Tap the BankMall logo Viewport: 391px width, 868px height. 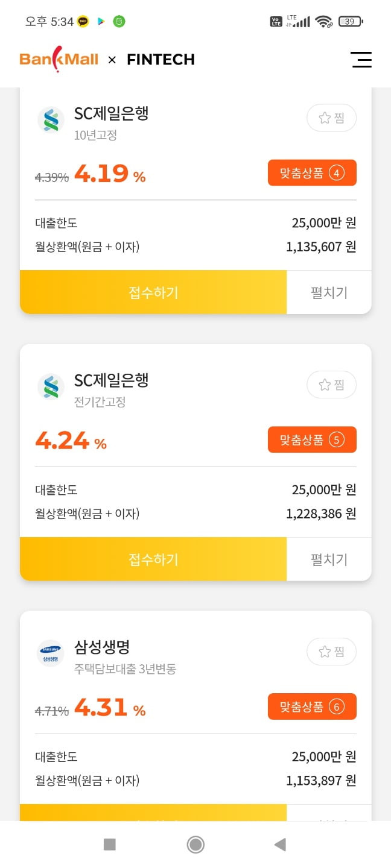(x=59, y=59)
